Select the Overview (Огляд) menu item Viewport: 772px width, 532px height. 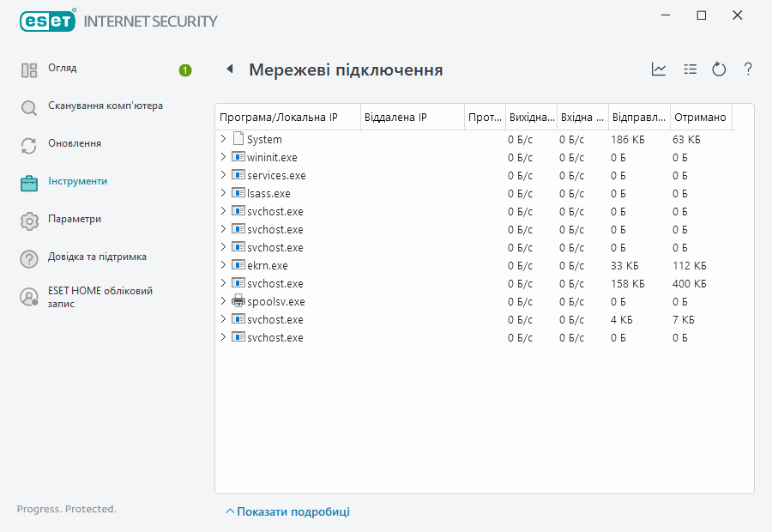tap(77, 68)
